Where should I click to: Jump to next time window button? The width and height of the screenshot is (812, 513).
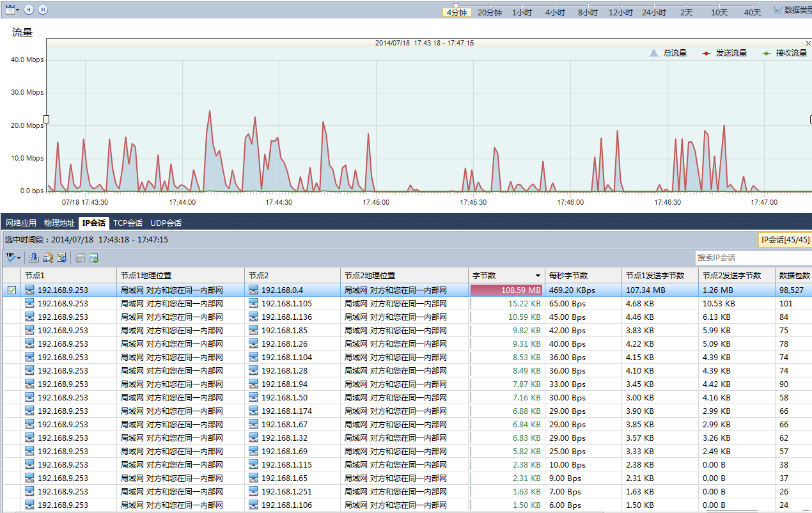click(x=43, y=10)
